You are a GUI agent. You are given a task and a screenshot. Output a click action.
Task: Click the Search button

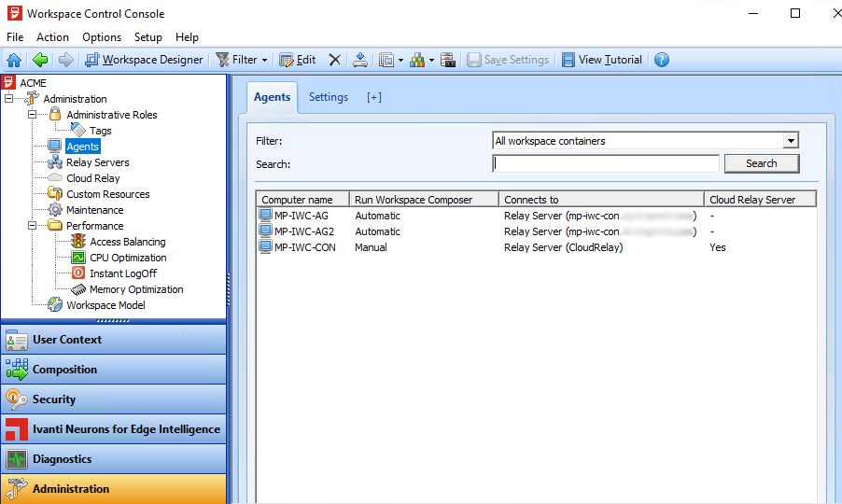pyautogui.click(x=762, y=163)
